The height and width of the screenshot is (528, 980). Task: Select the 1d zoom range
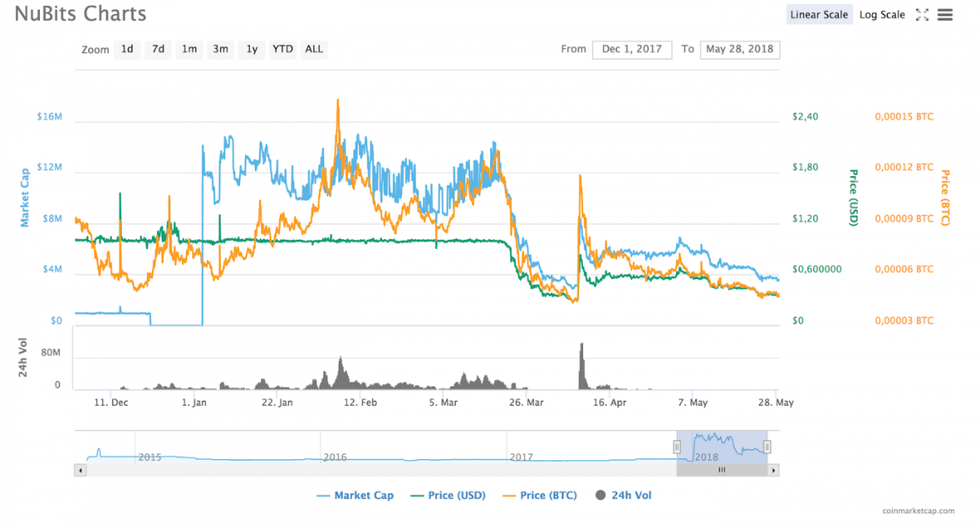127,49
